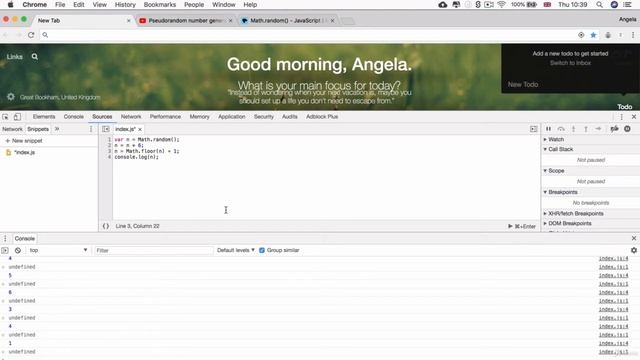Open more options in snippets navigator
This screenshot has height=360, width=640.
91,129
